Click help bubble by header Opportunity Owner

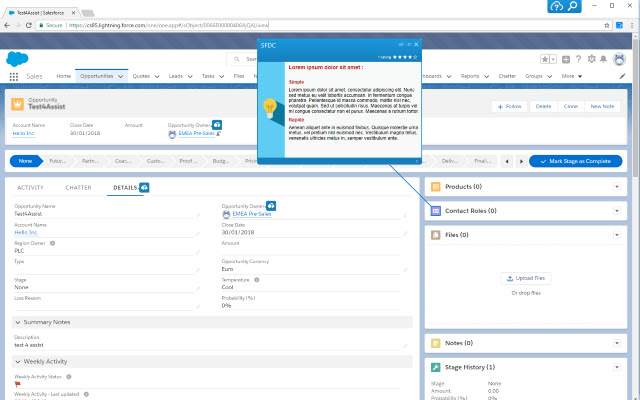(217, 125)
